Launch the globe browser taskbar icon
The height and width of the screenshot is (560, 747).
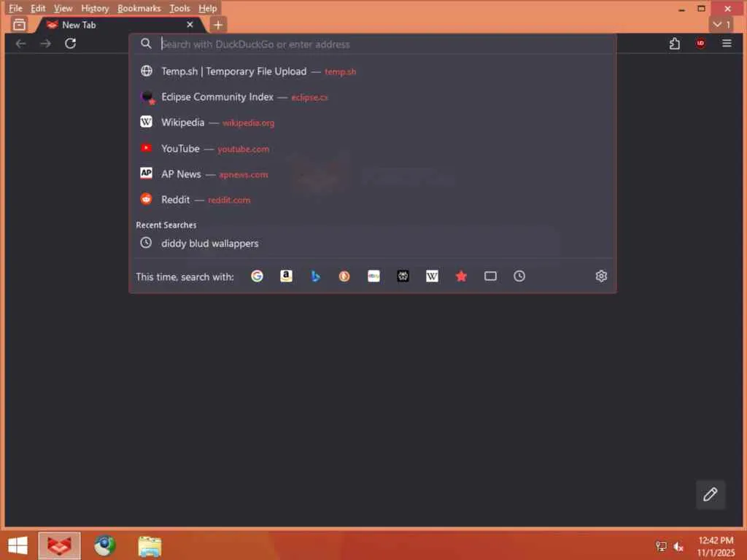click(105, 545)
